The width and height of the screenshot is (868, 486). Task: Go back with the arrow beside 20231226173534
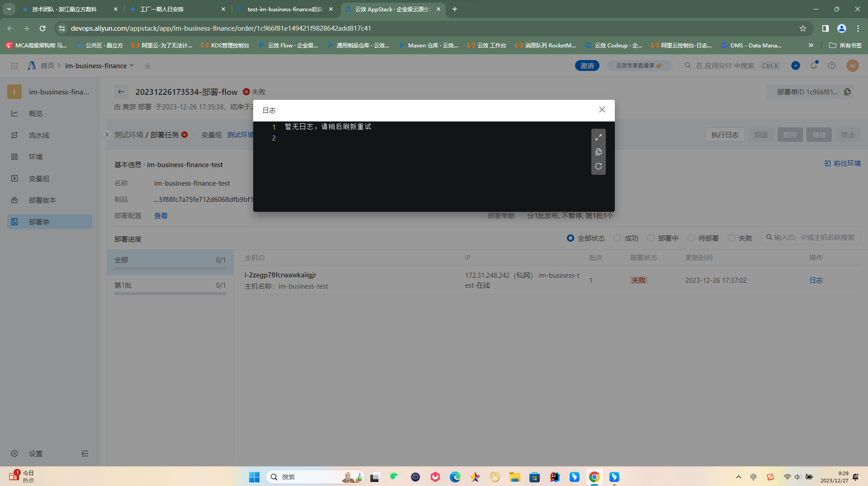click(121, 92)
